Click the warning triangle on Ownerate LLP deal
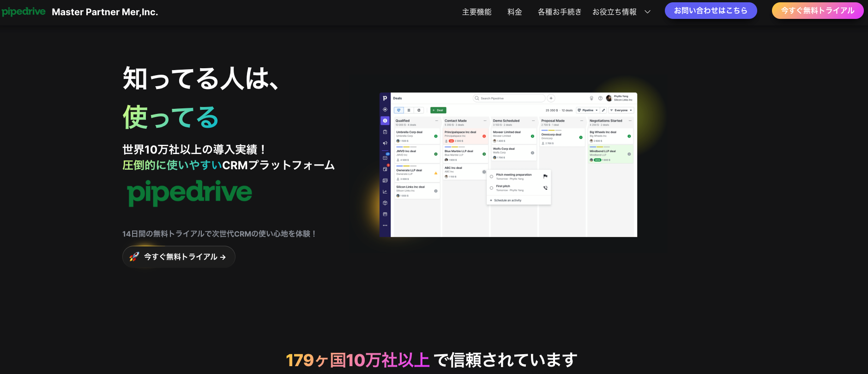Viewport: 868px width, 374px height. click(x=436, y=173)
